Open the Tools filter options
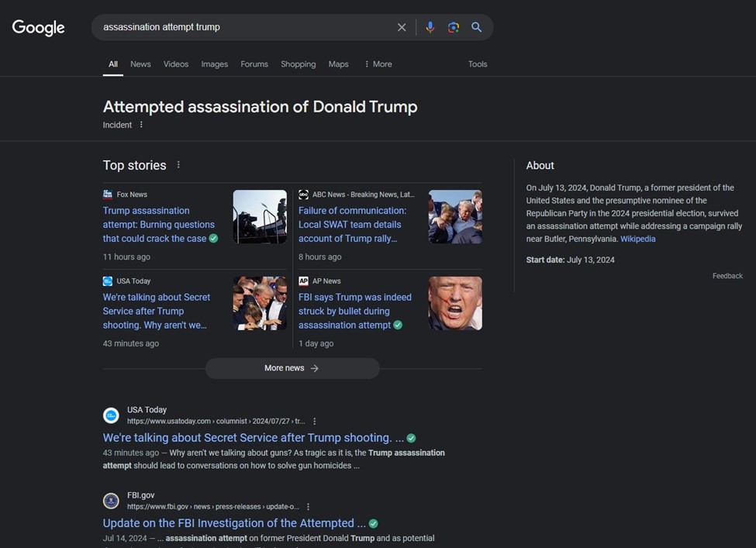 tap(478, 64)
